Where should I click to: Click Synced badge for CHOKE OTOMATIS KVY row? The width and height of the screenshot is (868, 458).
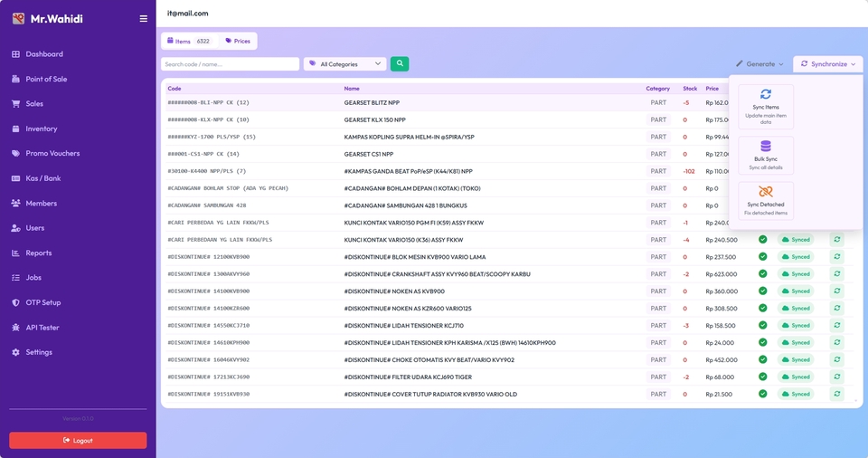tap(796, 360)
